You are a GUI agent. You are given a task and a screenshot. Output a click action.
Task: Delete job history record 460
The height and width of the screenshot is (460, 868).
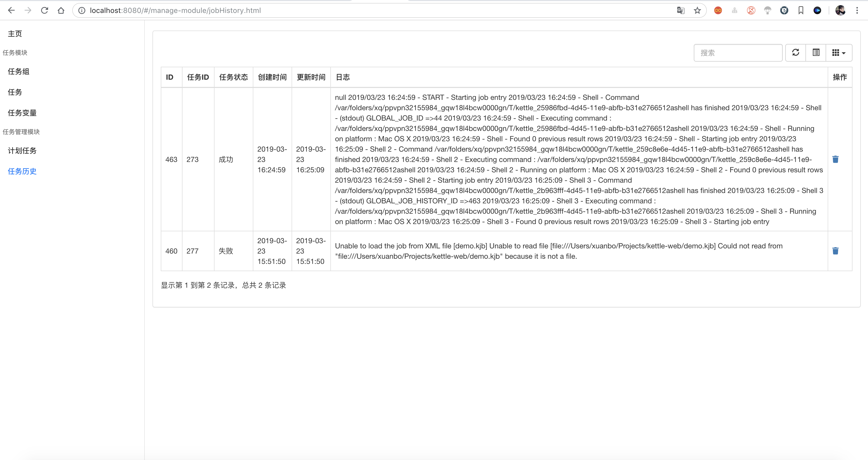click(x=835, y=251)
